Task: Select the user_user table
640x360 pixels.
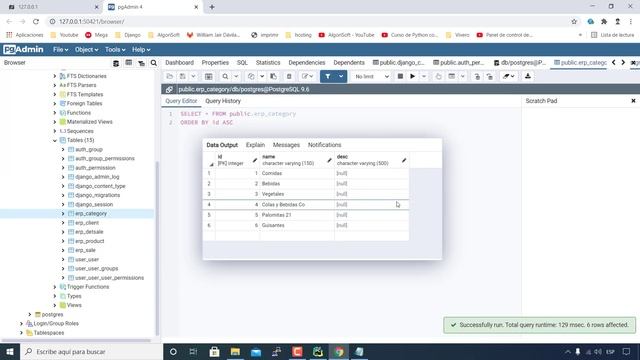Action: point(87,260)
